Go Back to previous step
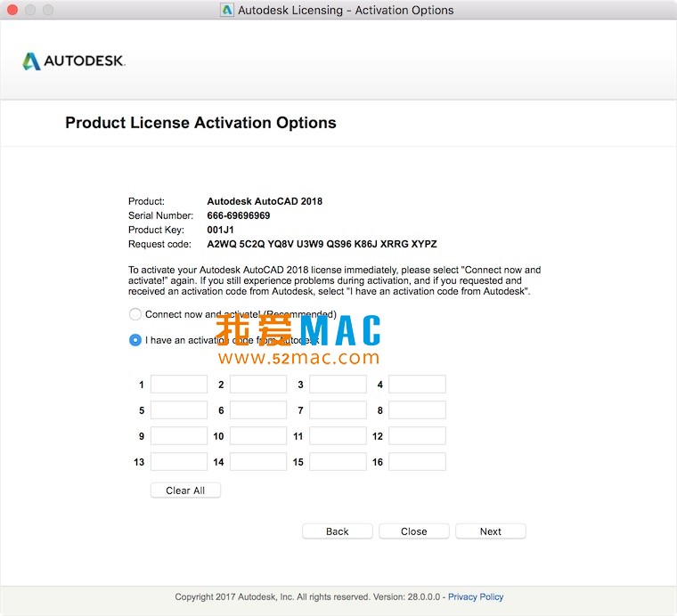 [338, 531]
